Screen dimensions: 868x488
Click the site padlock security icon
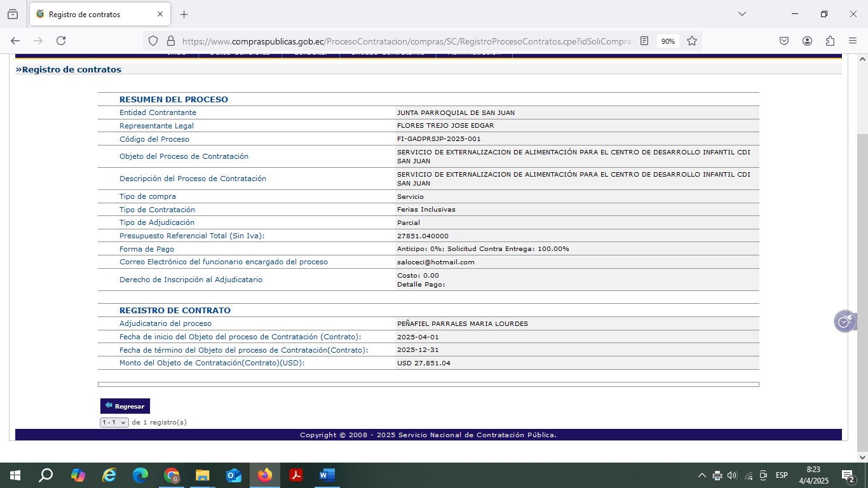pos(170,41)
